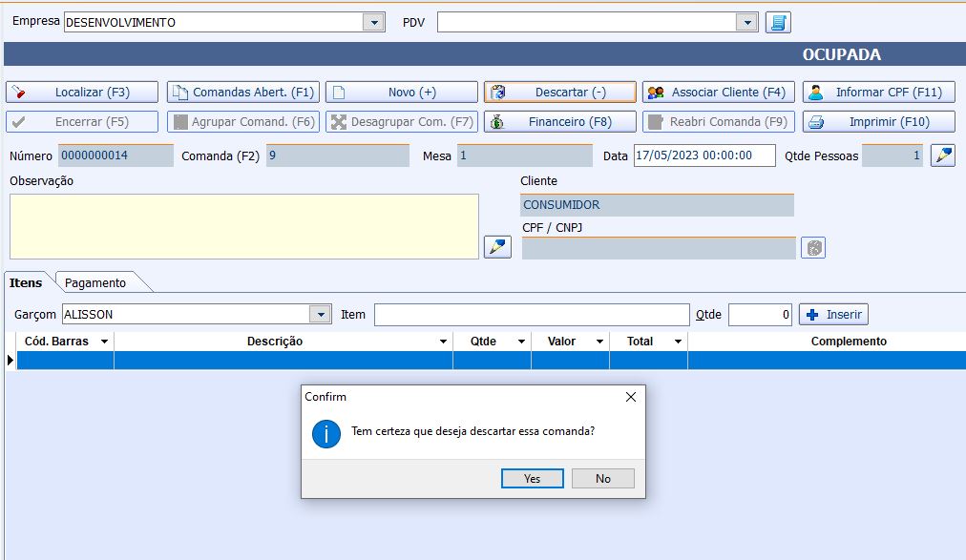Click the Item input field
This screenshot has width=966, height=560.
click(x=531, y=314)
